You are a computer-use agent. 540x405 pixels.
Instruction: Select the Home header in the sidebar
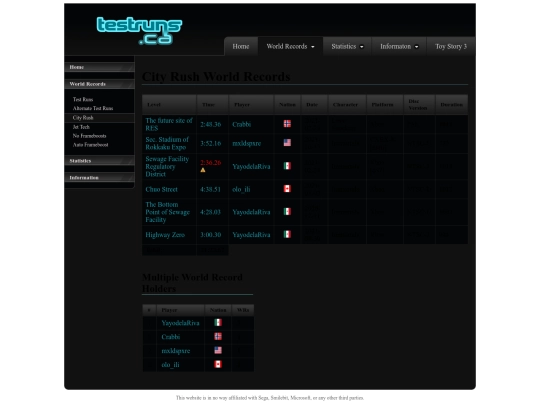click(x=100, y=67)
